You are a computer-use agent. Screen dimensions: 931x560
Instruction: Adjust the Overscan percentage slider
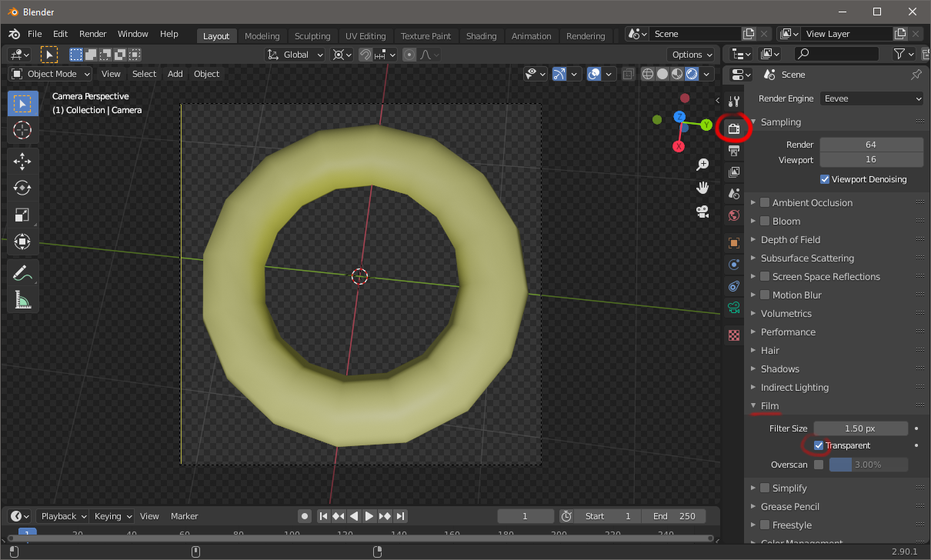(868, 465)
